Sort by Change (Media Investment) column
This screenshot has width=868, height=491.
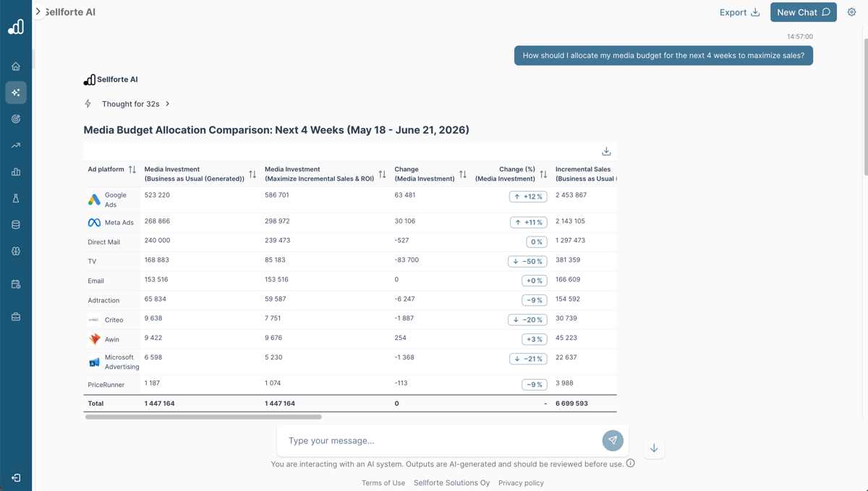[x=463, y=174]
